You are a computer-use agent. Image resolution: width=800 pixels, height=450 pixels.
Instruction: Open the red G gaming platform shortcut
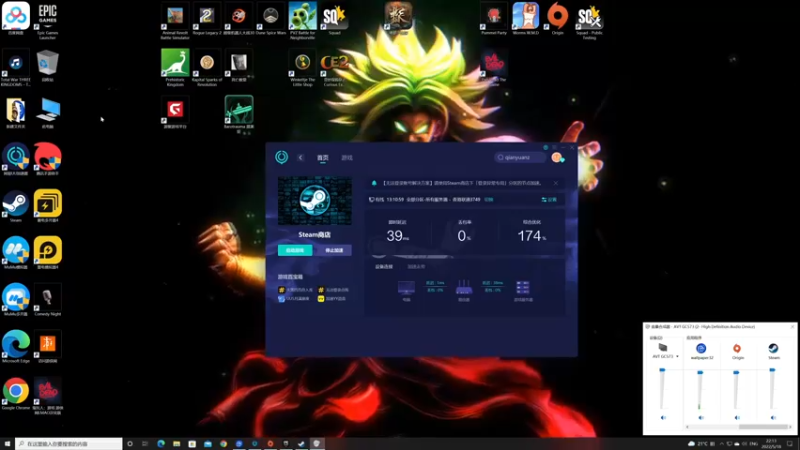175,112
